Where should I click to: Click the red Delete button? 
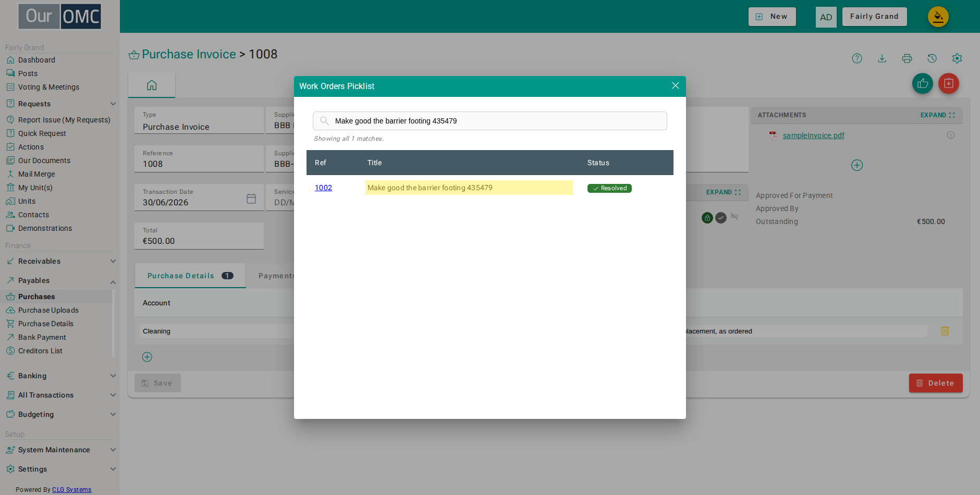[936, 383]
